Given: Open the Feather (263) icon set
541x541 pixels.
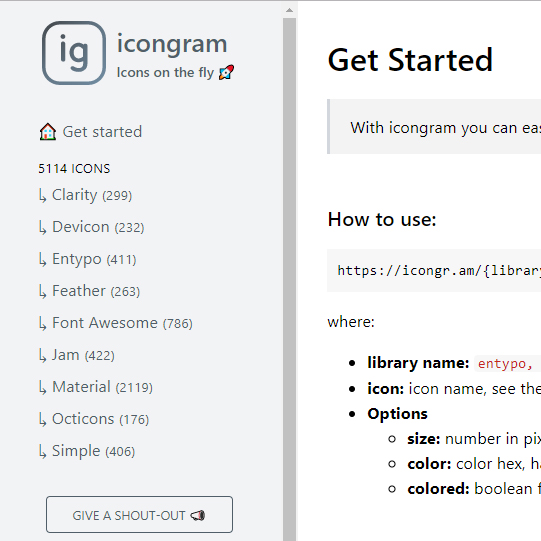Looking at the screenshot, I should 89,291.
